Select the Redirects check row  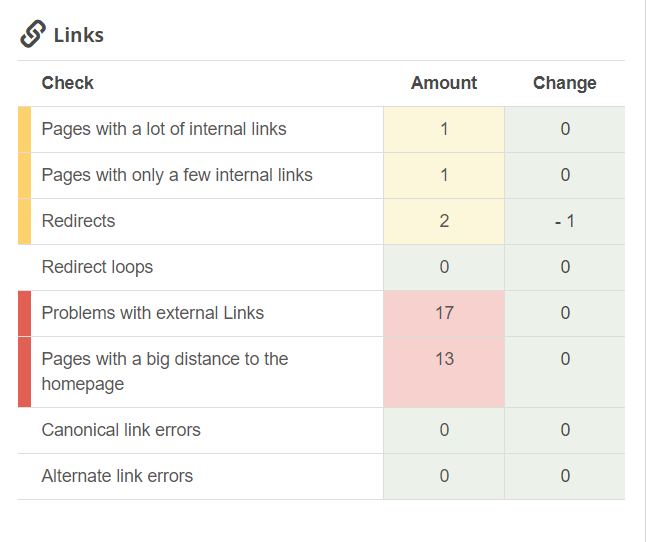click(x=78, y=221)
